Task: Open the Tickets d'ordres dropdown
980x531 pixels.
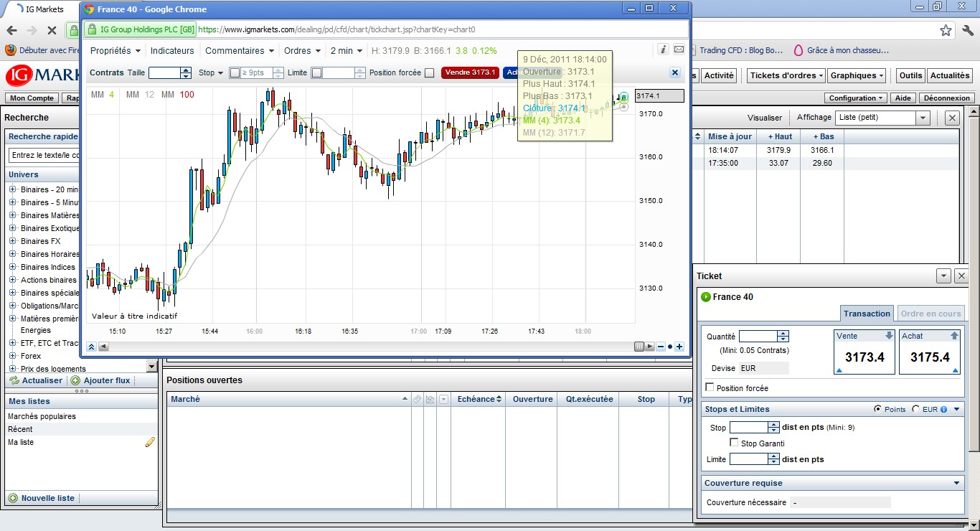Action: point(786,75)
